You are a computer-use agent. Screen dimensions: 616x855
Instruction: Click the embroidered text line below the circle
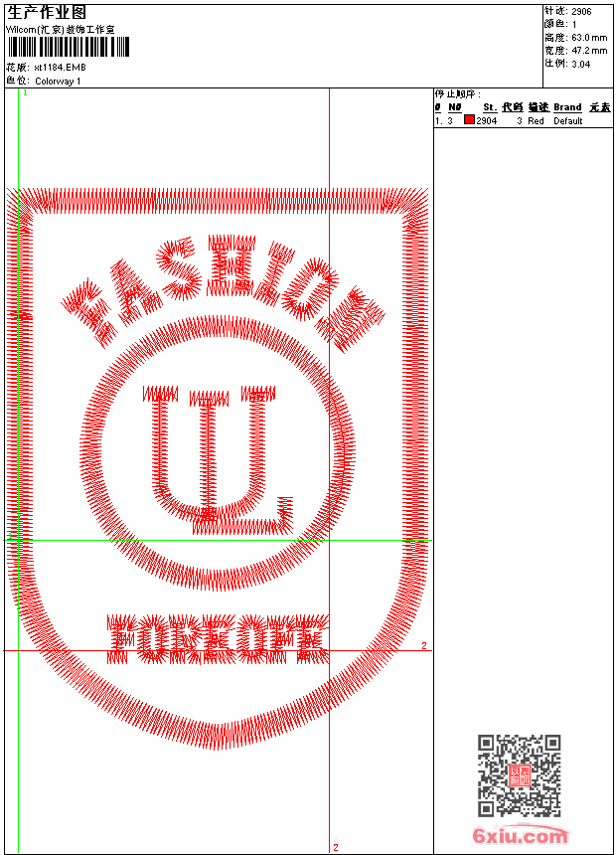coord(218,639)
